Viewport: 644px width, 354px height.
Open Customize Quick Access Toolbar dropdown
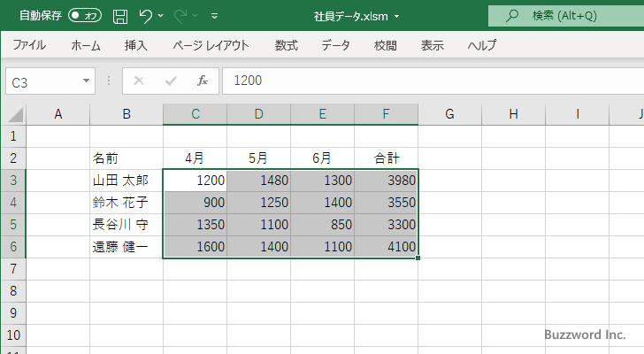coord(214,16)
